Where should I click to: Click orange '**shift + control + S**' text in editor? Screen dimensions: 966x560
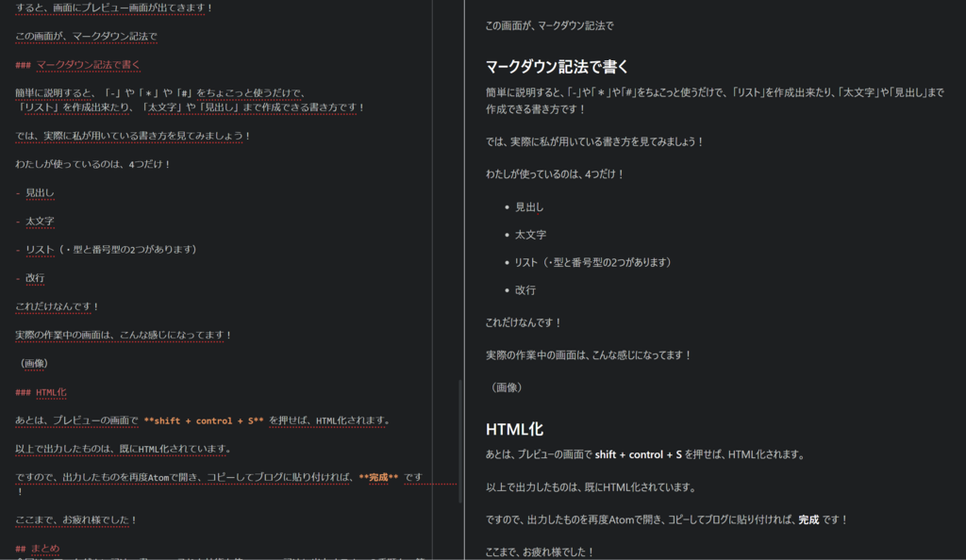[x=204, y=420]
